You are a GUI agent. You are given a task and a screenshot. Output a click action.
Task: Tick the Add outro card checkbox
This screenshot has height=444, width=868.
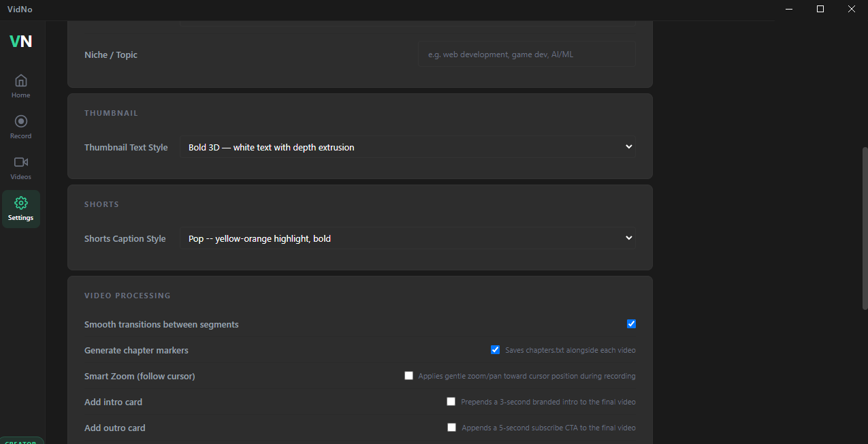[451, 428]
